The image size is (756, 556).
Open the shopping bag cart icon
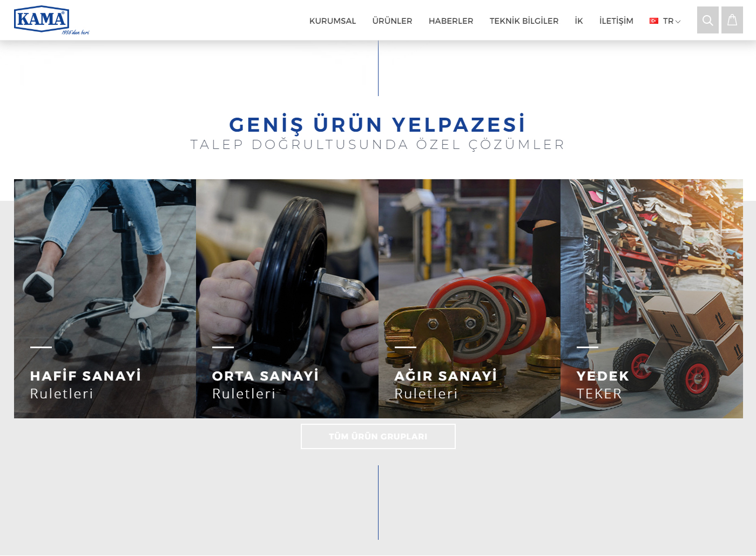[732, 20]
